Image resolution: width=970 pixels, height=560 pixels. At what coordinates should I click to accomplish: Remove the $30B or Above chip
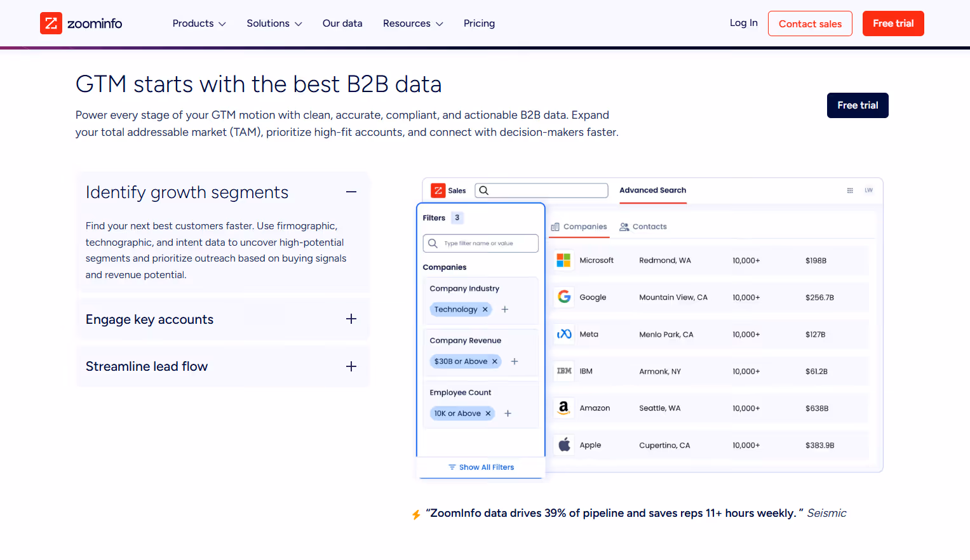click(495, 361)
